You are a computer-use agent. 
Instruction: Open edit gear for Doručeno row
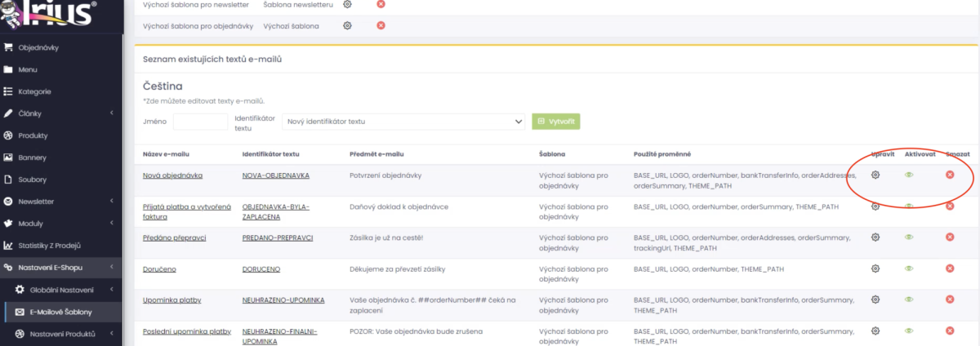pyautogui.click(x=875, y=268)
